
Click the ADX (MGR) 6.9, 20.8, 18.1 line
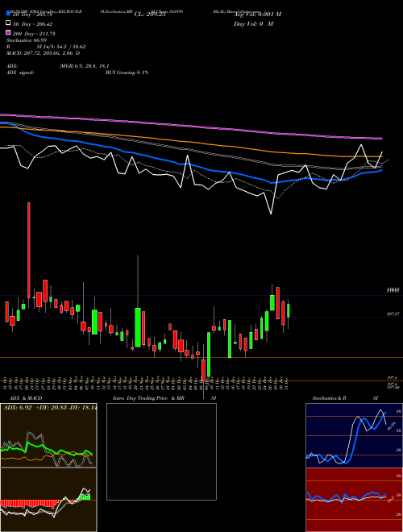(58, 66)
